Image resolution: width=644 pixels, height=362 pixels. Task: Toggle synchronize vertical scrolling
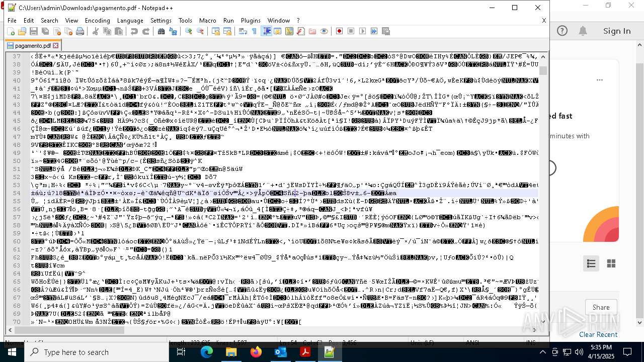point(216,31)
